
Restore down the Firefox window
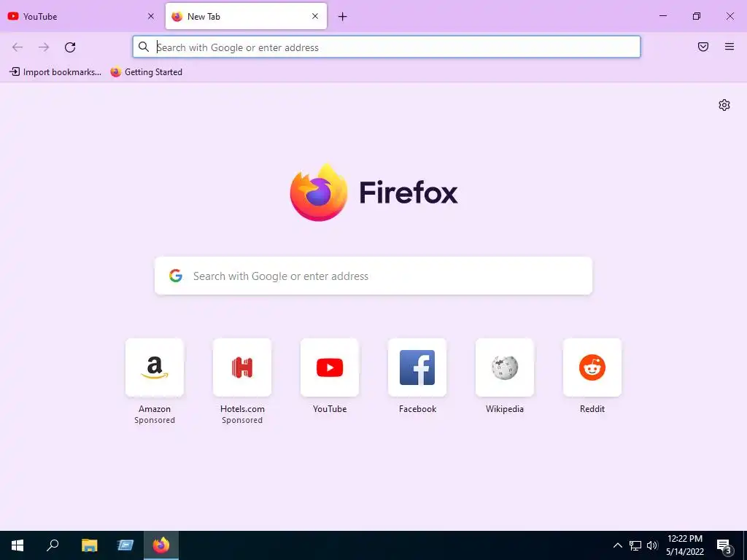pyautogui.click(x=697, y=16)
